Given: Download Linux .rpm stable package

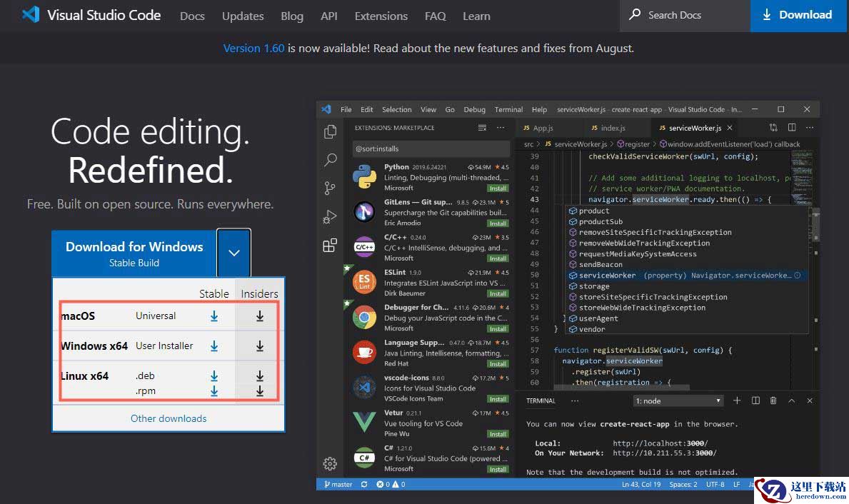Looking at the screenshot, I should (214, 391).
